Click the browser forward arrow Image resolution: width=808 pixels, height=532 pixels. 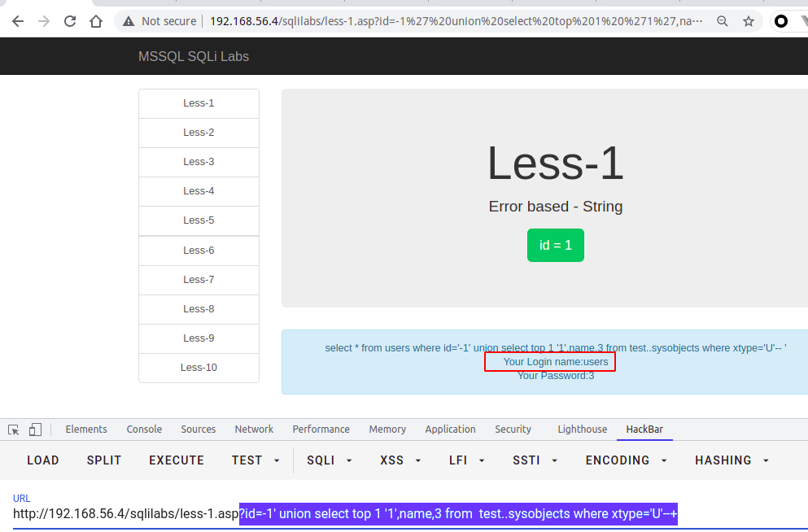pos(44,21)
